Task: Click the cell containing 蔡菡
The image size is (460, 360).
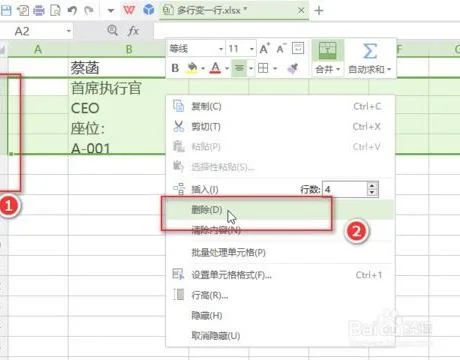Action: coord(117,68)
